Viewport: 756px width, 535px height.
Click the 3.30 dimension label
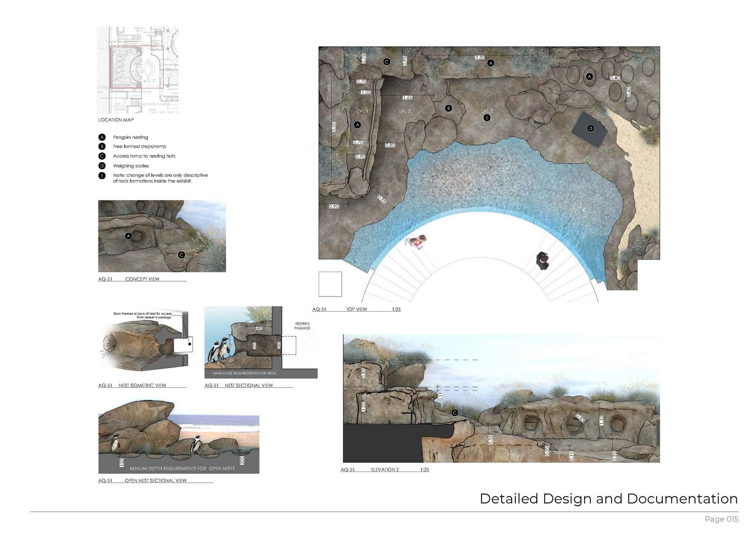point(480,58)
